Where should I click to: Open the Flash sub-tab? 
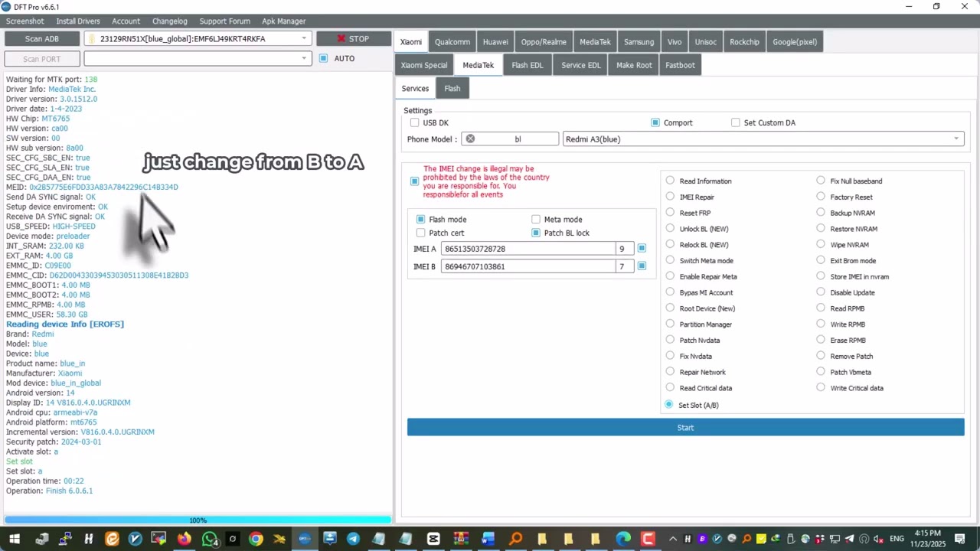[x=452, y=88]
